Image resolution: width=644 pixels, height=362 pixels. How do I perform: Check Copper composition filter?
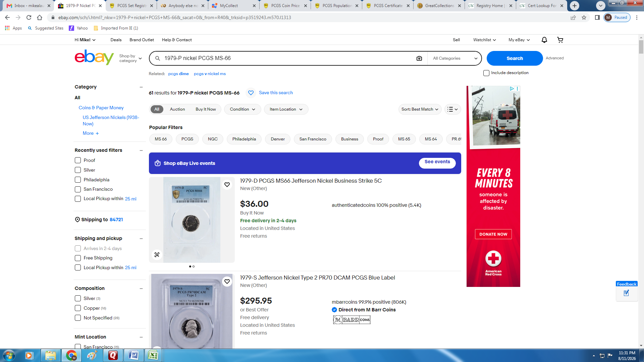78,308
